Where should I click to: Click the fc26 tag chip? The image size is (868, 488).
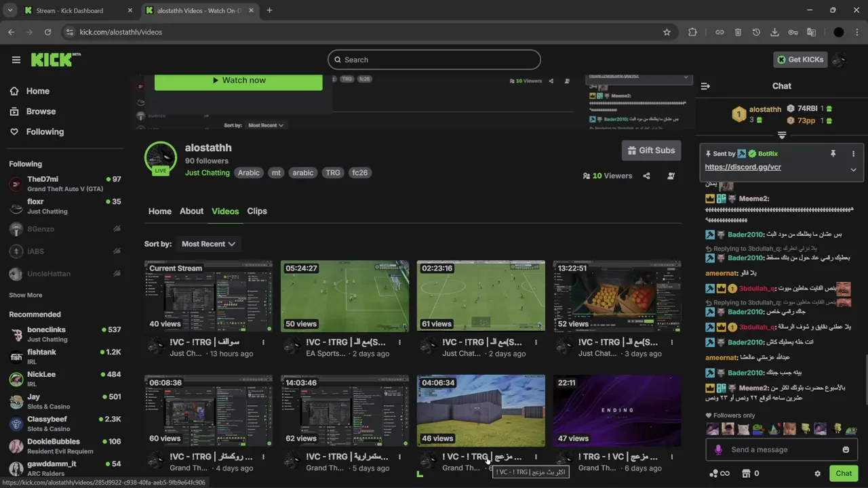pyautogui.click(x=359, y=173)
